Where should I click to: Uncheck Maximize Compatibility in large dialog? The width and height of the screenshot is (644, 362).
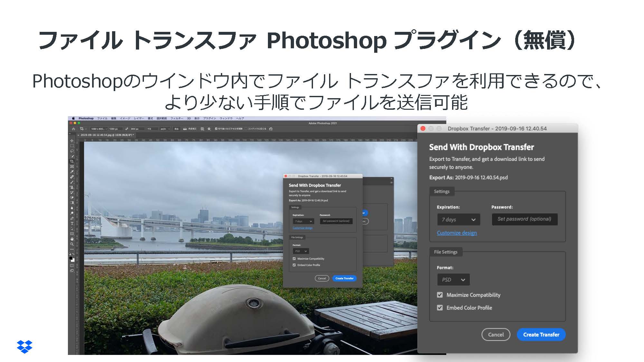440,295
